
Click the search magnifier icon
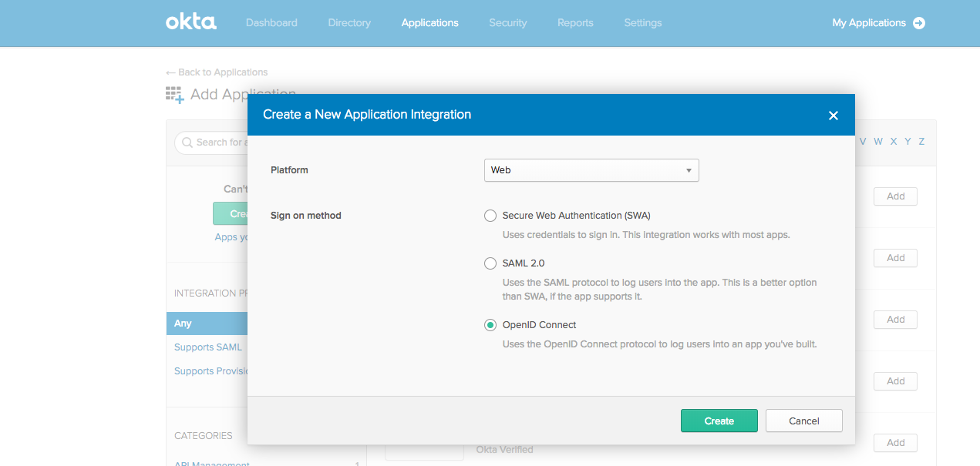[186, 142]
